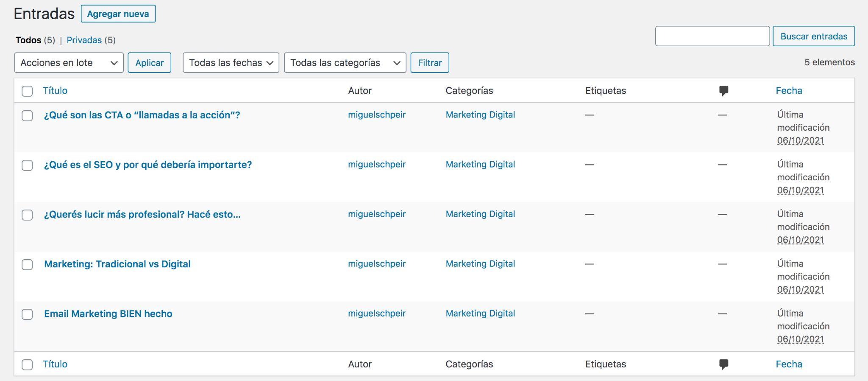The height and width of the screenshot is (381, 868).
Task: Open the Todas las categorías dropdown
Action: click(x=345, y=63)
